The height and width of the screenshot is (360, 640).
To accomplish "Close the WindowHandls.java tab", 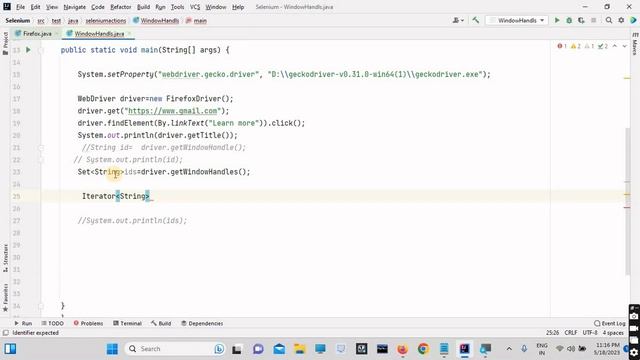I will point(129,33).
